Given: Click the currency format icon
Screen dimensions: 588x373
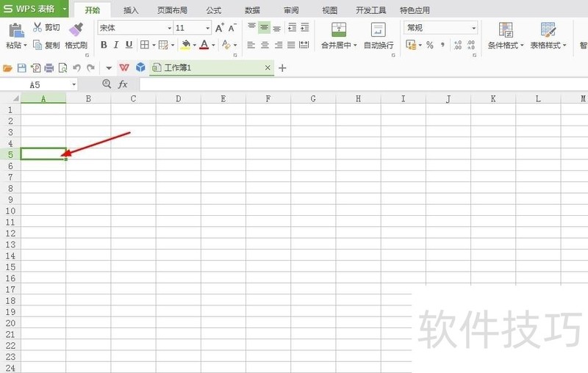Looking at the screenshot, I should click(x=411, y=46).
